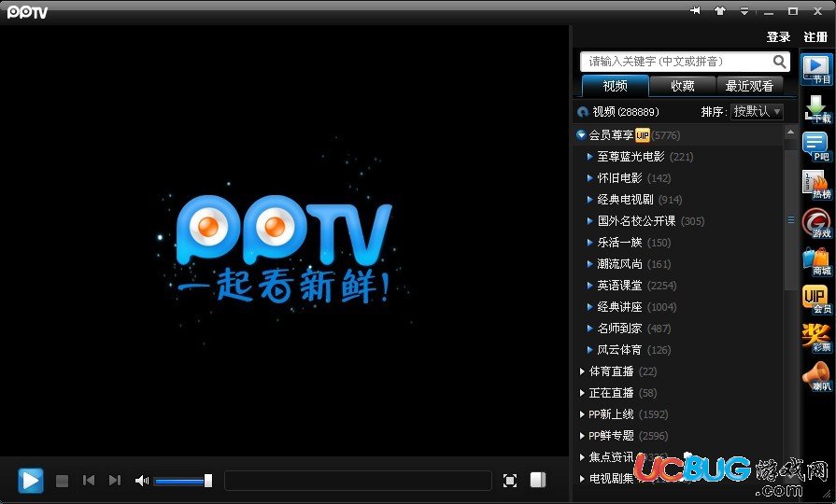Expand 体育直播 category

coord(582,371)
